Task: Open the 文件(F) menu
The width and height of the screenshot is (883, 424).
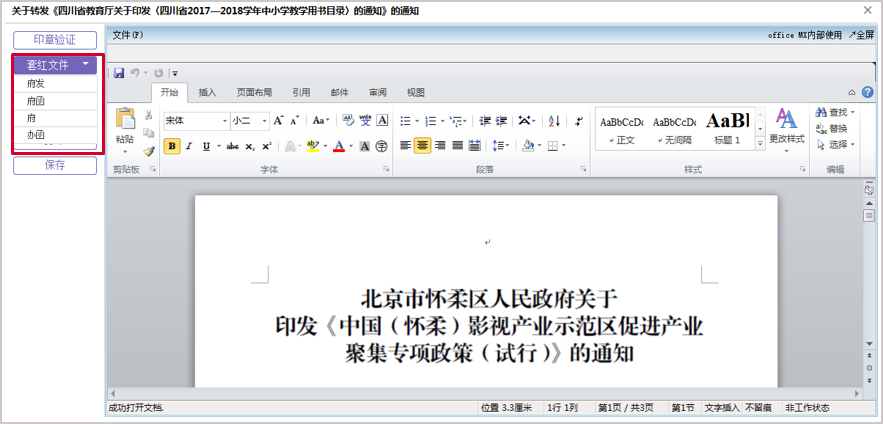Action: pos(128,35)
